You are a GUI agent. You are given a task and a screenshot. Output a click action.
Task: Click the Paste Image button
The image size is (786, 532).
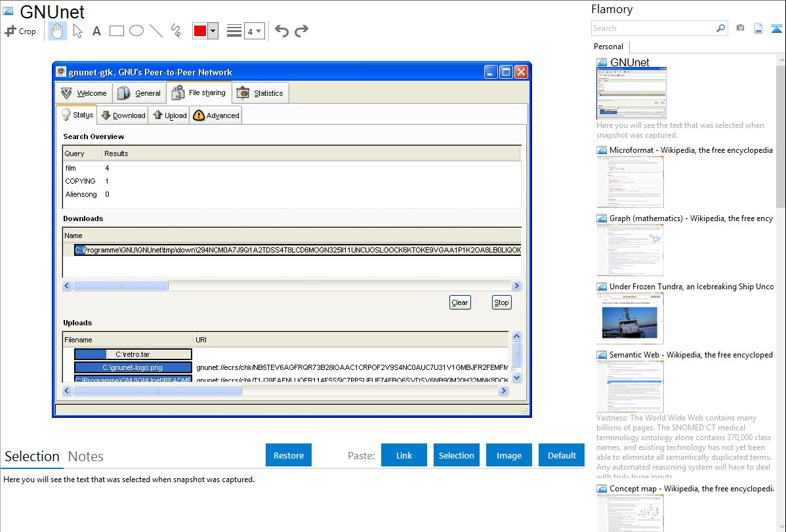click(508, 455)
